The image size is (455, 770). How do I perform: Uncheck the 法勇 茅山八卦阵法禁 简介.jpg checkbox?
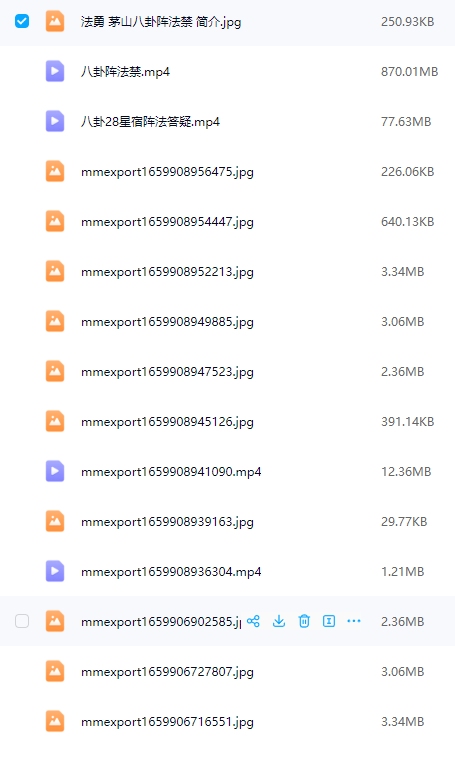(22, 21)
